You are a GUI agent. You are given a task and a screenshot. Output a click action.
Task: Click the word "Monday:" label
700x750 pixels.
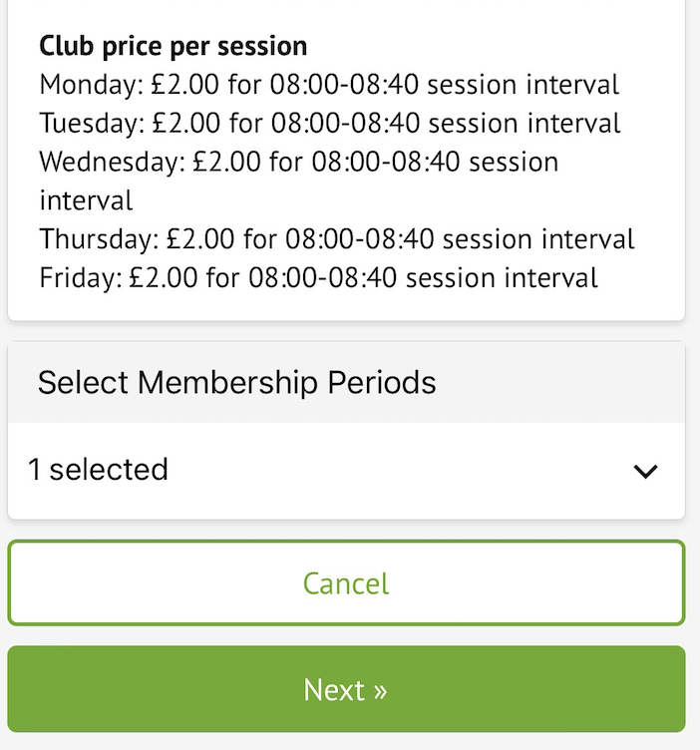(x=92, y=85)
